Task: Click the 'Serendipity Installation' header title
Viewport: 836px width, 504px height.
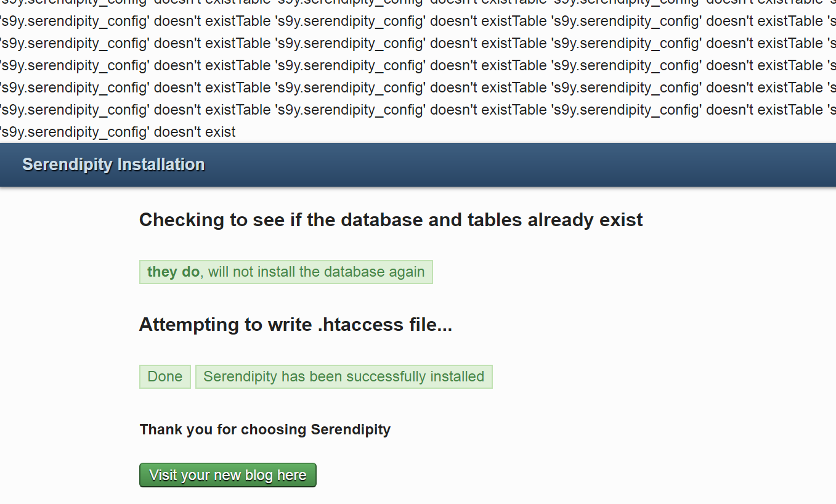Action: [113, 165]
